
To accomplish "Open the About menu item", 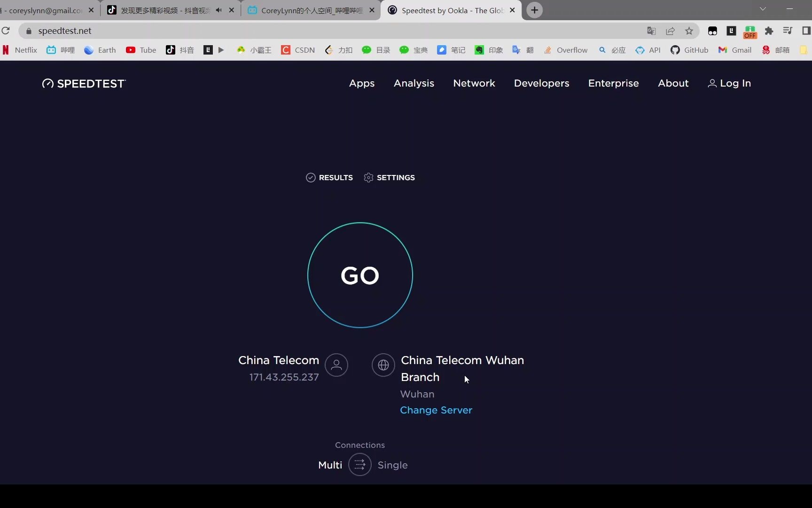I will (x=673, y=83).
